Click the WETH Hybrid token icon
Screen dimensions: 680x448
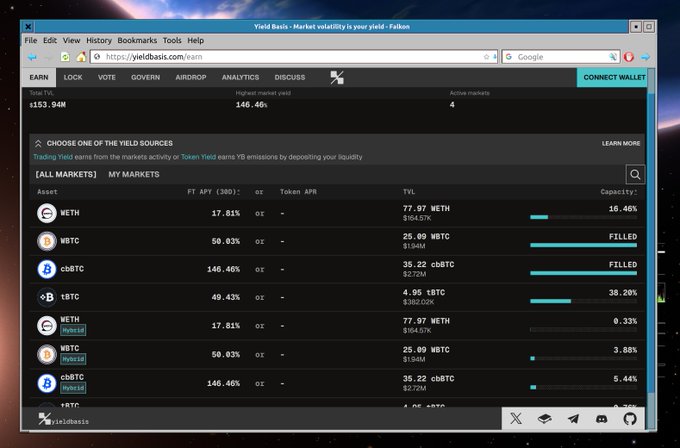coord(47,326)
